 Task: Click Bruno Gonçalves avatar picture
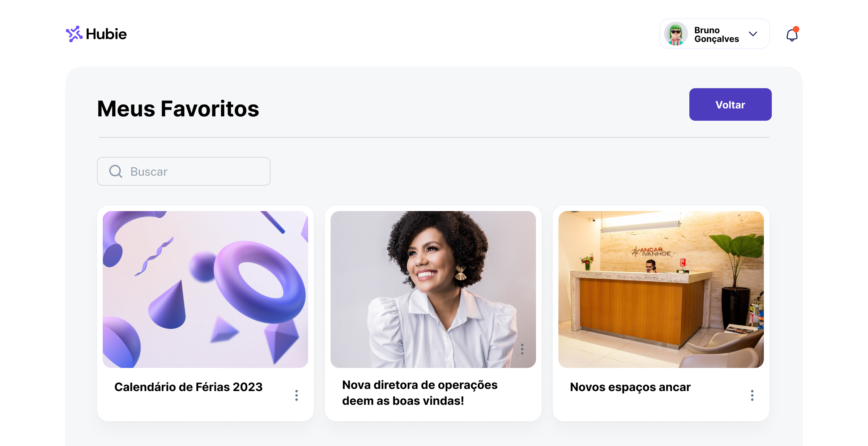[676, 34]
